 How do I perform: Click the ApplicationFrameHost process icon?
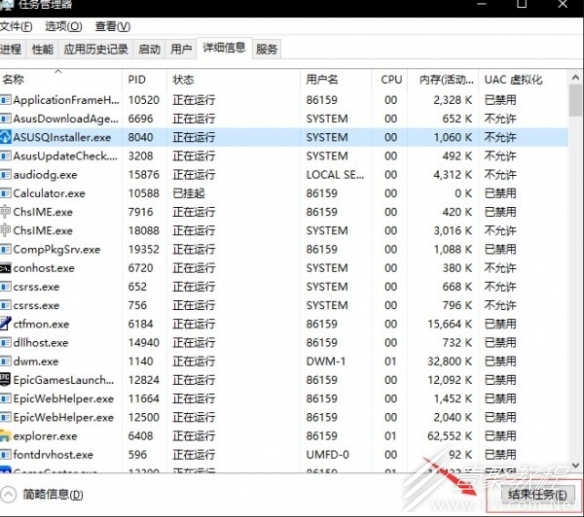[x=5, y=100]
